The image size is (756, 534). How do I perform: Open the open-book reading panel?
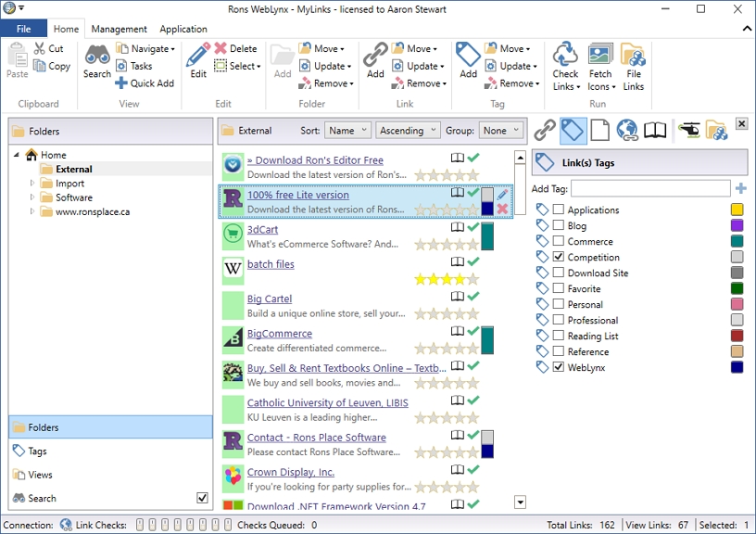655,130
